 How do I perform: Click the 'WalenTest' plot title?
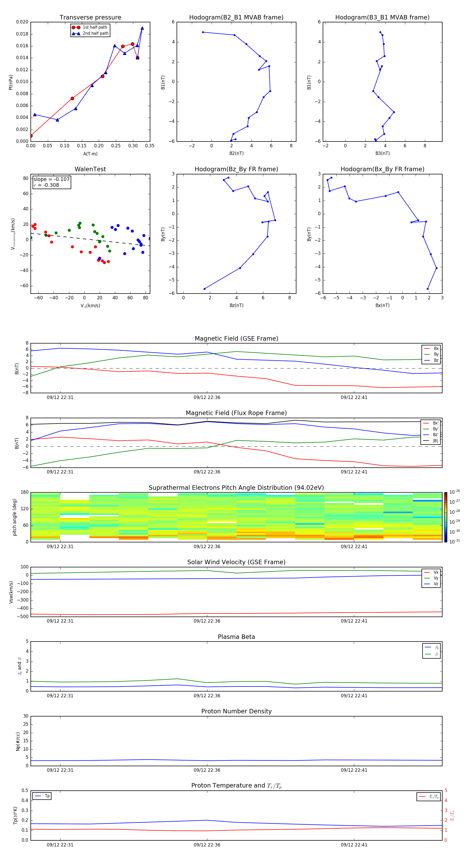point(90,169)
